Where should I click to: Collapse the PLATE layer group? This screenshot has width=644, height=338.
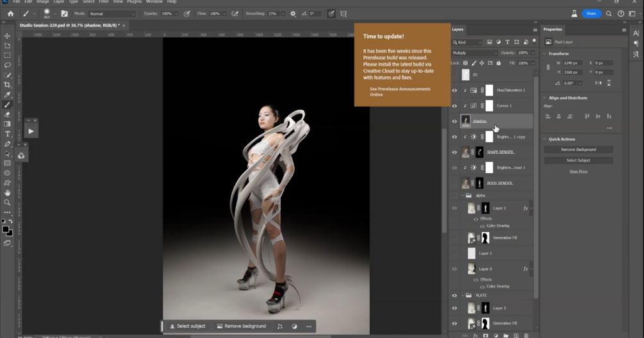[463, 296]
